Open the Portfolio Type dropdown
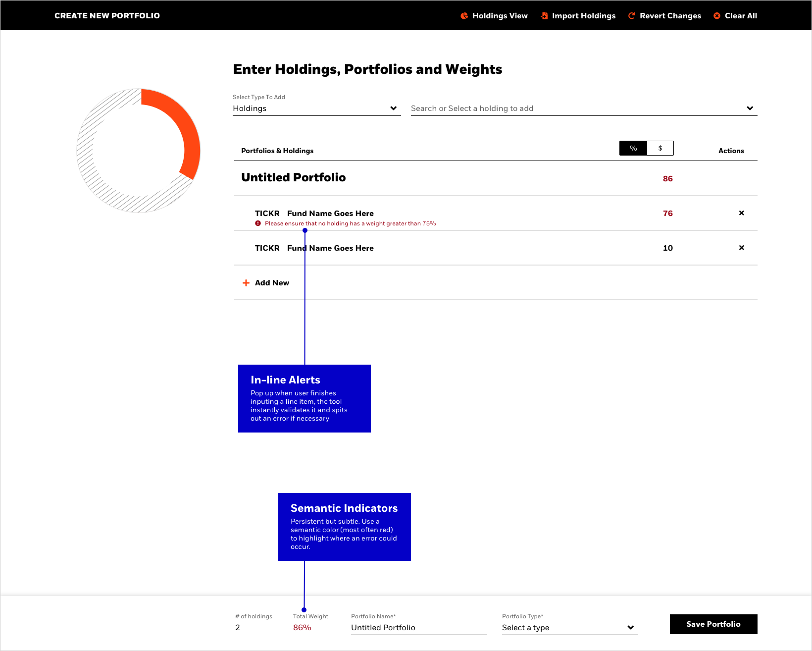Screen dimensions: 812x651 point(570,628)
